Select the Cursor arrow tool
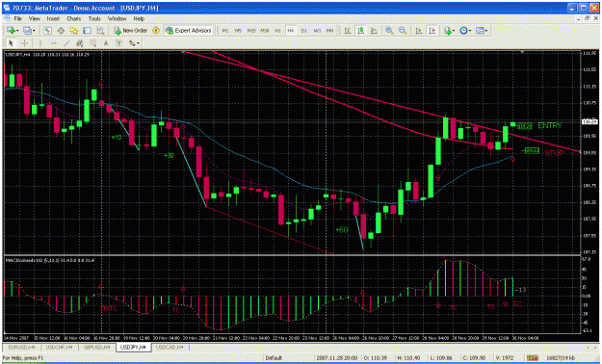 click(x=11, y=43)
